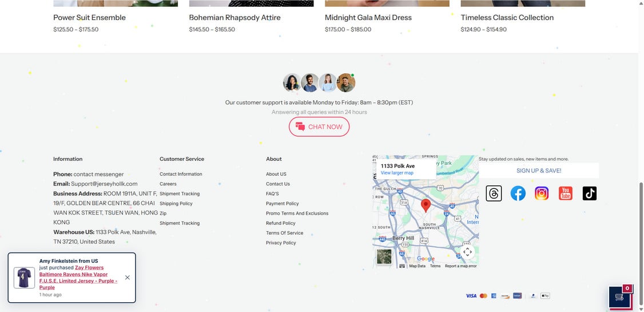This screenshot has width=644, height=312.
Task: Open the View larger map link
Action: [397, 173]
